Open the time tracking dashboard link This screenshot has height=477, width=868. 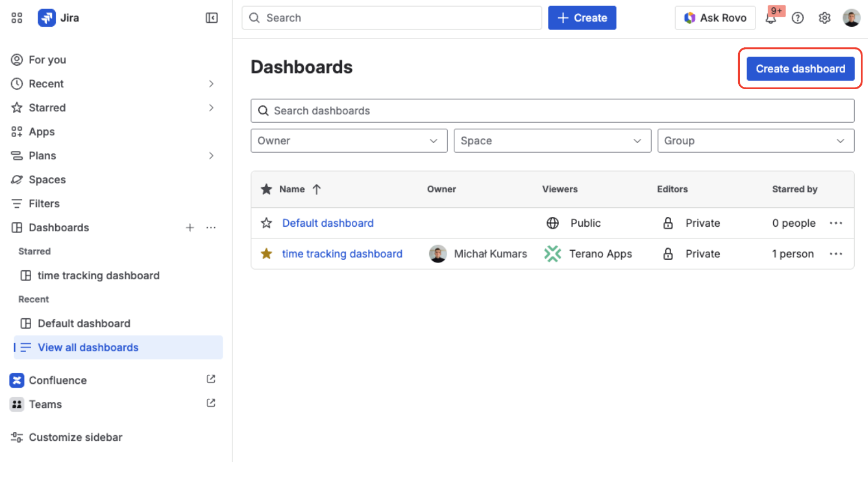(342, 254)
